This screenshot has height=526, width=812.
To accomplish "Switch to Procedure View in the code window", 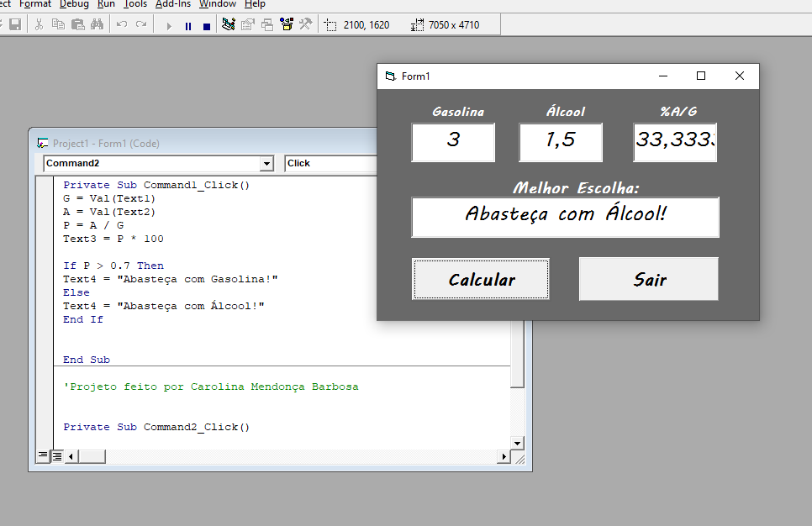I will pyautogui.click(x=44, y=455).
